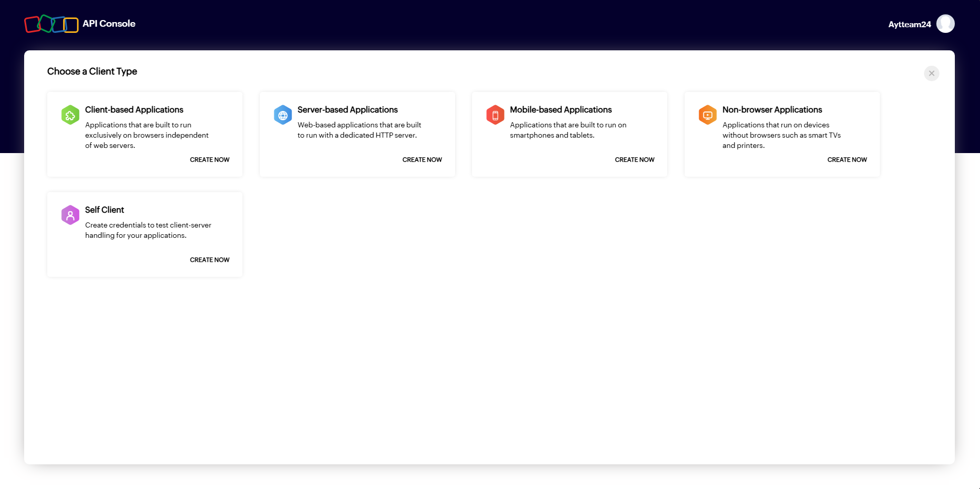
Task: Click the blue Server-based Applications globe icon
Action: tap(282, 115)
